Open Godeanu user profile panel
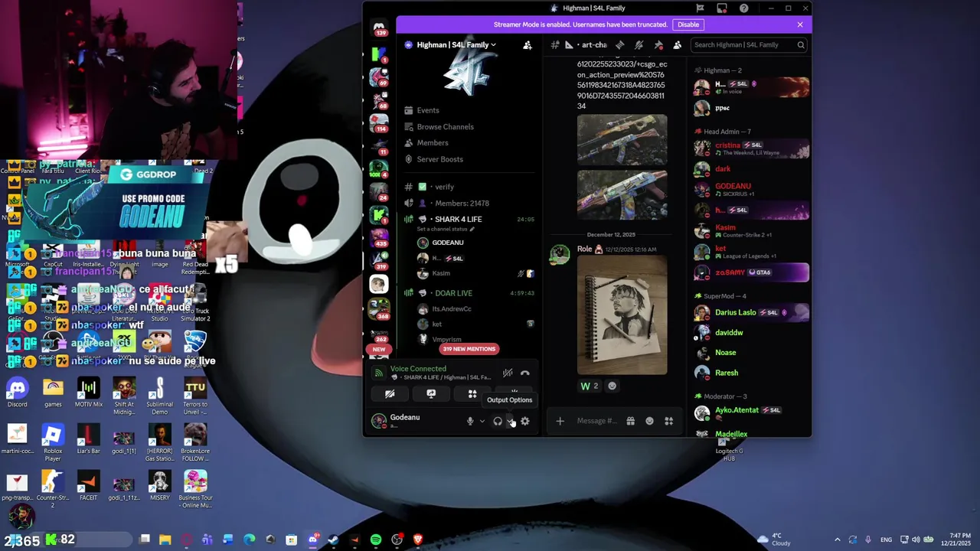Image resolution: width=980 pixels, height=551 pixels. pos(413,421)
